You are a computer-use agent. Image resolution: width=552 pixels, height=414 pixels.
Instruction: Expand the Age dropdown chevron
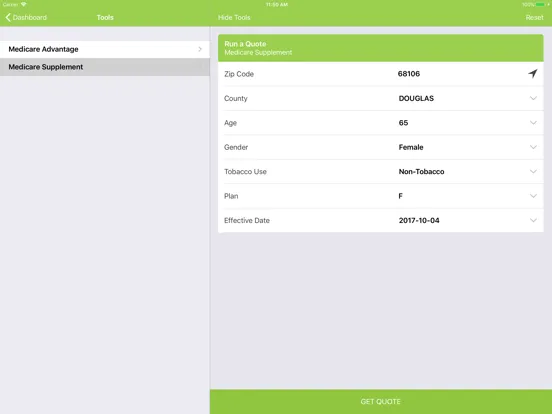(533, 123)
